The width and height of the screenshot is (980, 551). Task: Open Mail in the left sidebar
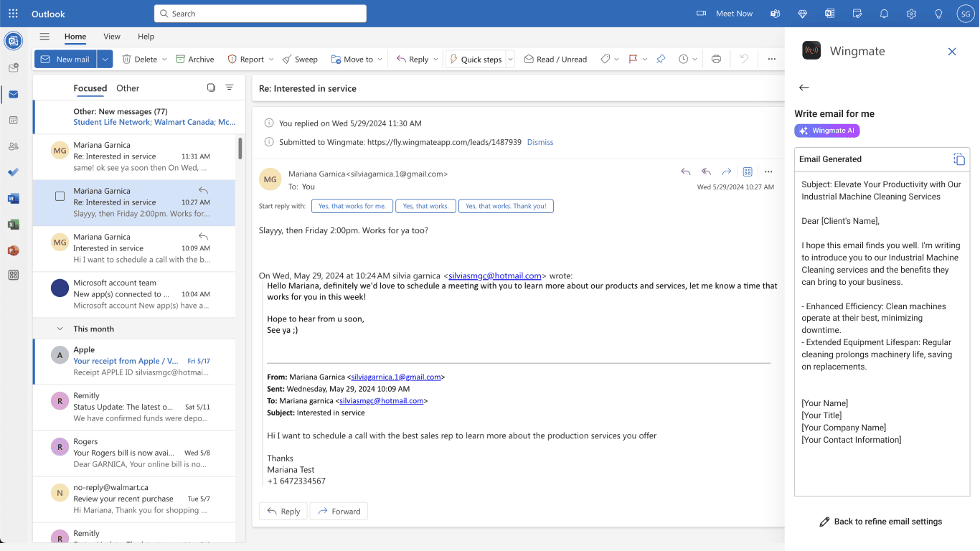tap(13, 94)
